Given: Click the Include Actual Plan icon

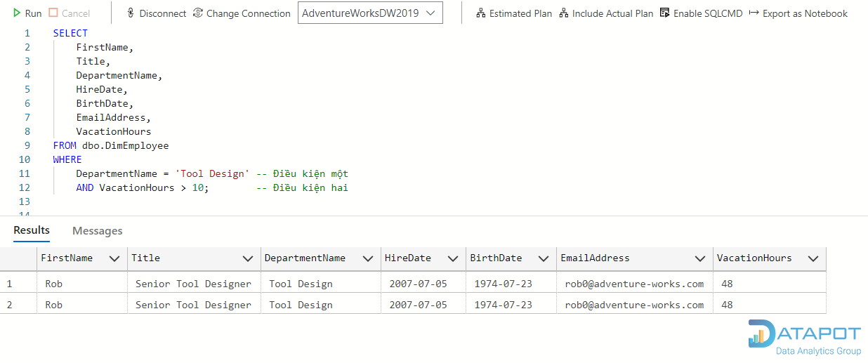Looking at the screenshot, I should coord(564,13).
